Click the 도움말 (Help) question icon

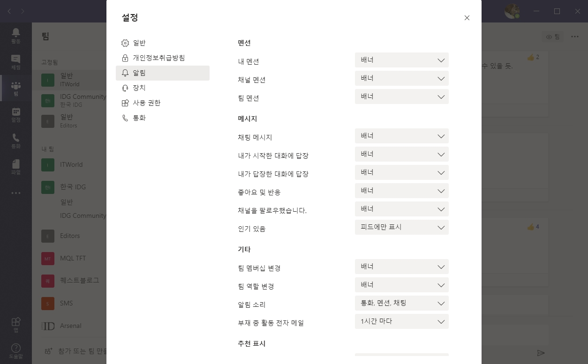click(x=16, y=350)
